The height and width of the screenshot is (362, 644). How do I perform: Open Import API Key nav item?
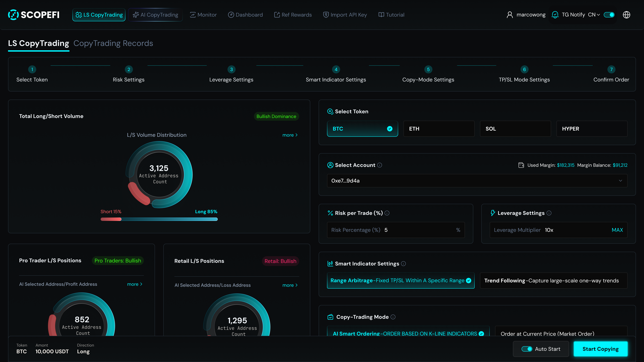[x=345, y=15]
